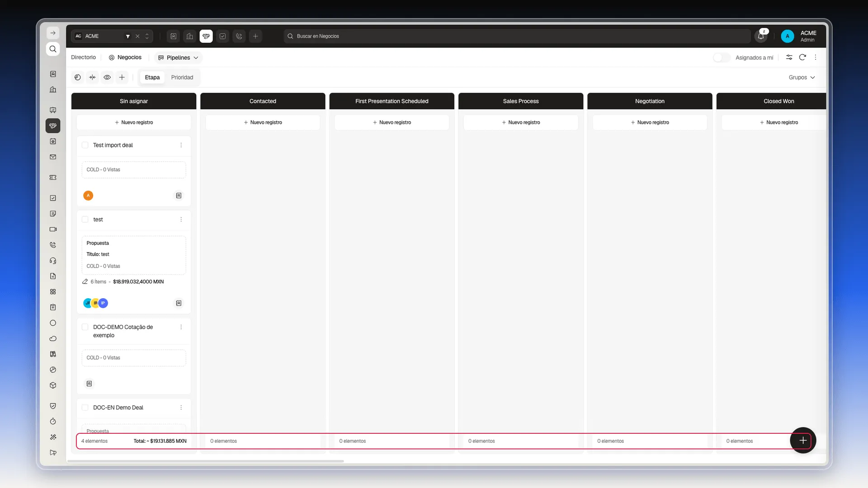The height and width of the screenshot is (488, 868).
Task: Toggle the eye visibility icon in the view toolbar
Action: point(107,77)
